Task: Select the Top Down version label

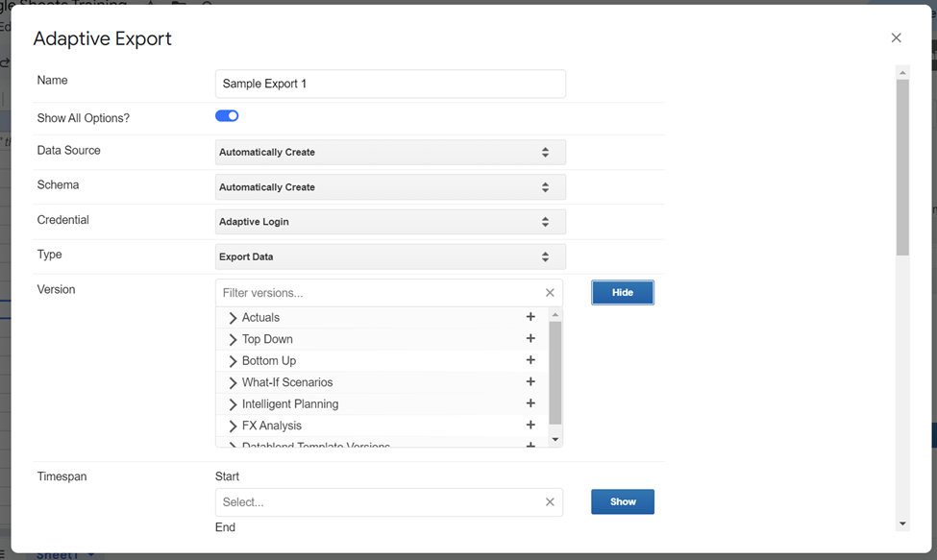Action: pyautogui.click(x=267, y=339)
